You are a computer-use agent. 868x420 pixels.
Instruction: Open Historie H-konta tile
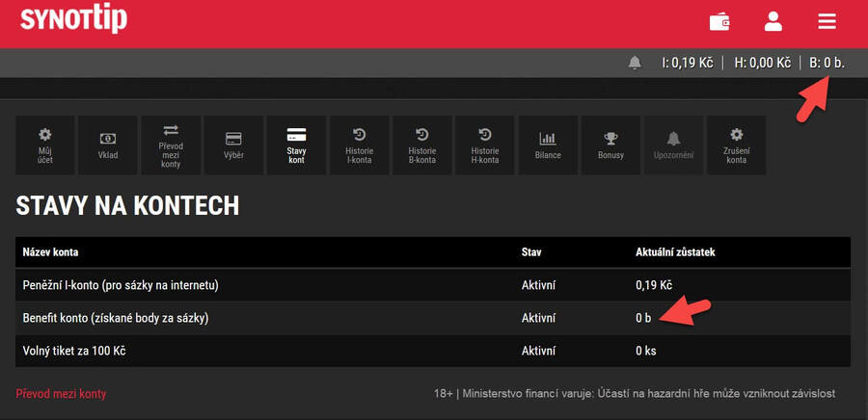[x=485, y=144]
